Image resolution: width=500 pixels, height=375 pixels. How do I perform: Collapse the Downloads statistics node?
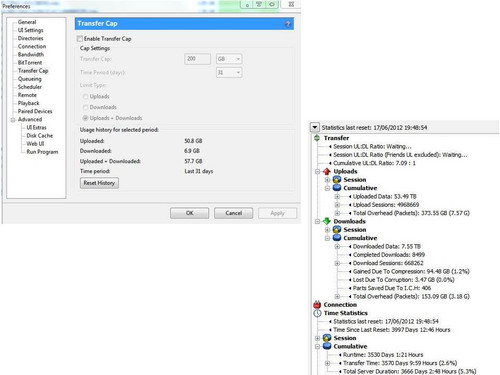(317, 221)
